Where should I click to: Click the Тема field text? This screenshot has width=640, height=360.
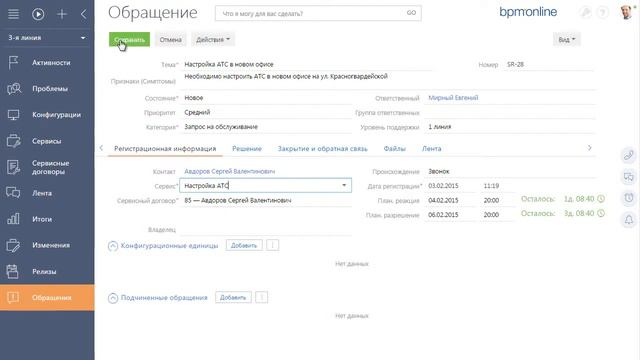(229, 64)
